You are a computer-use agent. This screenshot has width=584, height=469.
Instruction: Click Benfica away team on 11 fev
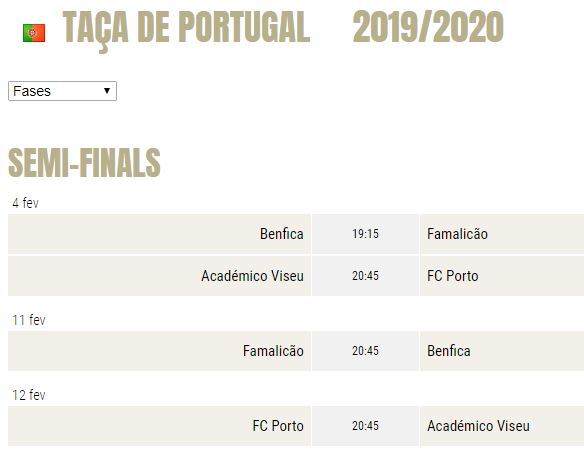(x=449, y=351)
